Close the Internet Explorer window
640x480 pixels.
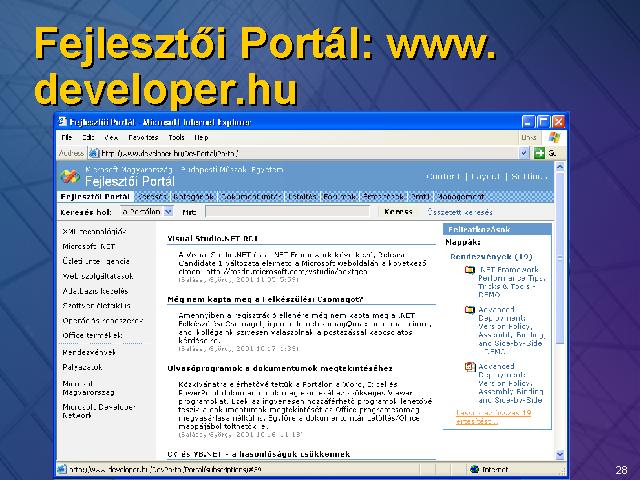click(558, 122)
